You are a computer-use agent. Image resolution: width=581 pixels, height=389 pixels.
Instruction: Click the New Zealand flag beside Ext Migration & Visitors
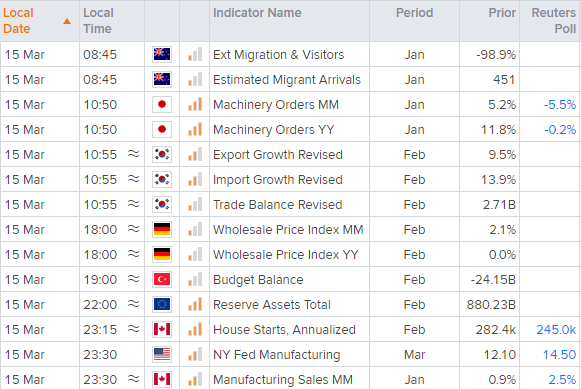(x=162, y=54)
